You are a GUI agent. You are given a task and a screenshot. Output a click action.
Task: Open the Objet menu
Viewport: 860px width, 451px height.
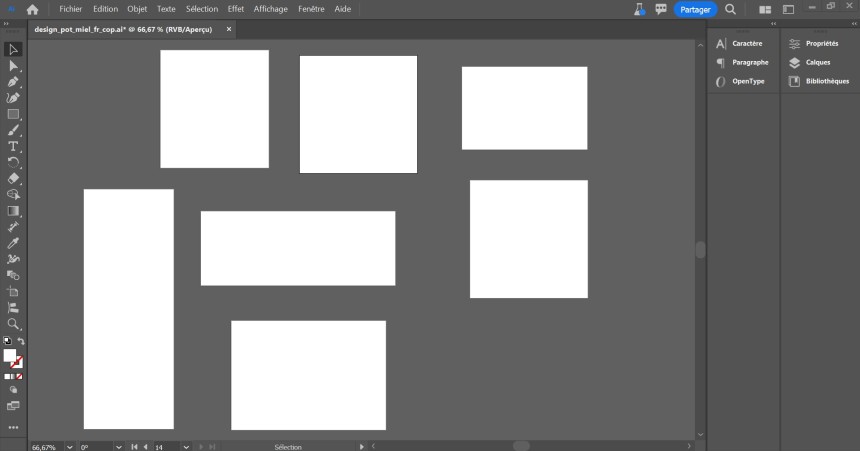coord(137,9)
